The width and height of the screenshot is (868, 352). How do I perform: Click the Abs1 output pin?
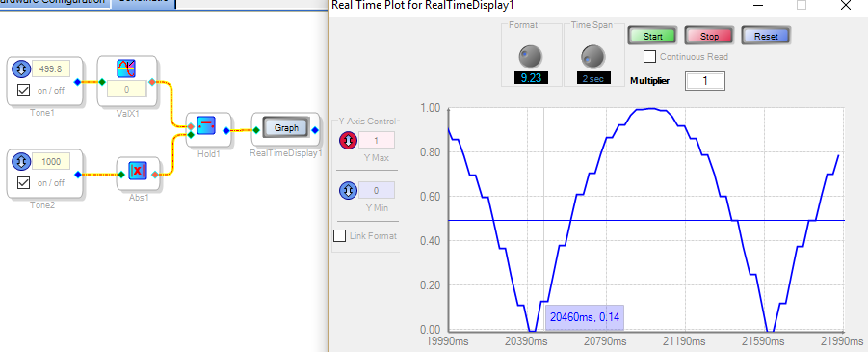(x=154, y=175)
